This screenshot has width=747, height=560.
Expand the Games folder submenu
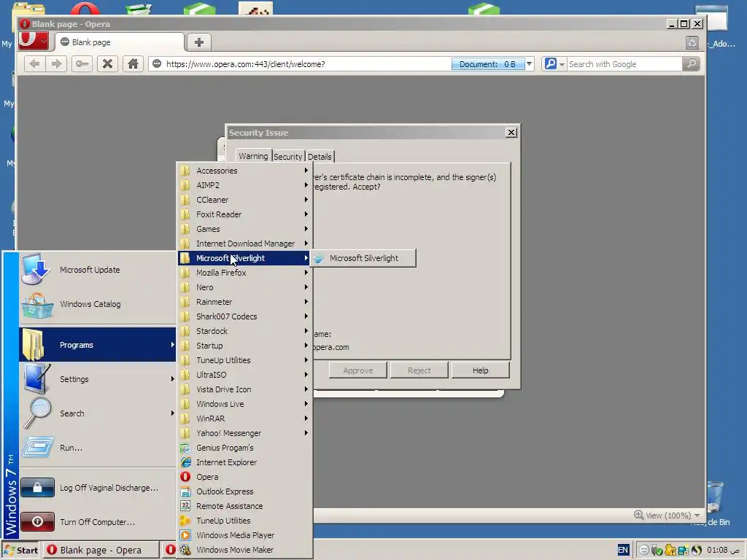(x=245, y=229)
